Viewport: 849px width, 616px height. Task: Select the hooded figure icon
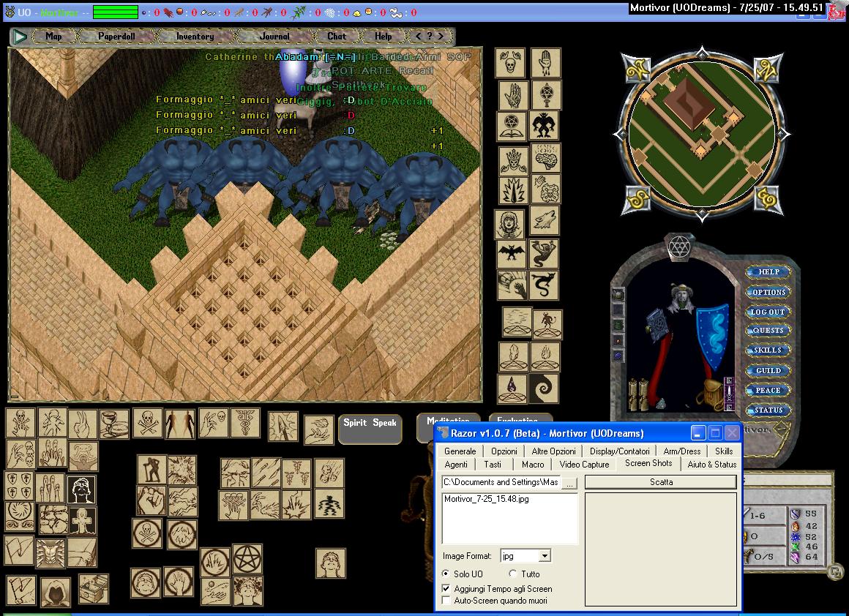point(55,592)
